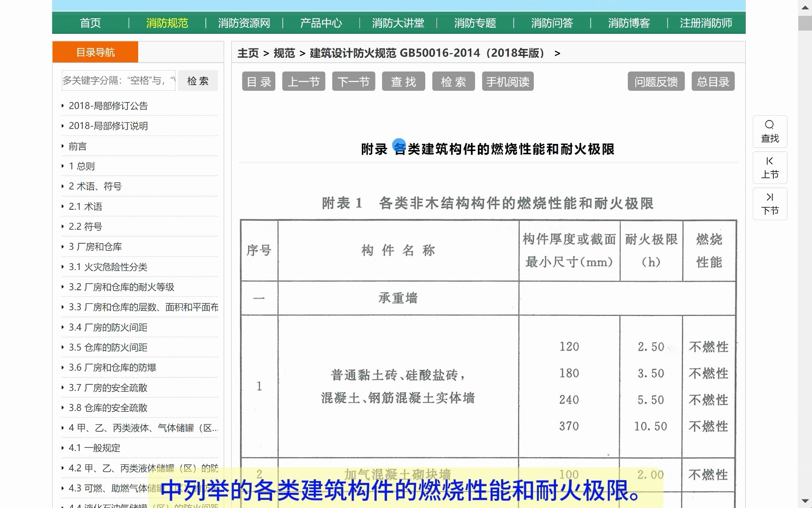This screenshot has width=812, height=508.
Task: Go to previous section using 上节 icon
Action: pos(769,168)
